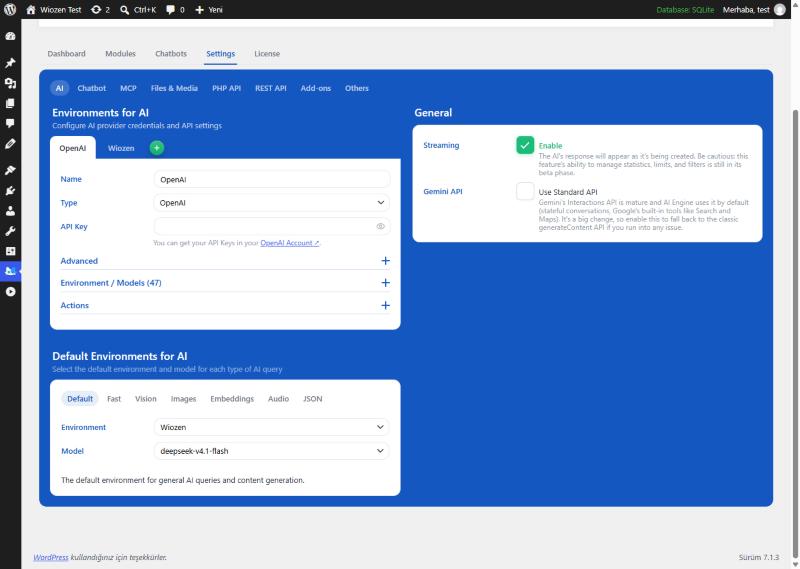Viewport: 800px width, 569px height.
Task: Open the Plugins plug sidebar icon
Action: [10, 191]
